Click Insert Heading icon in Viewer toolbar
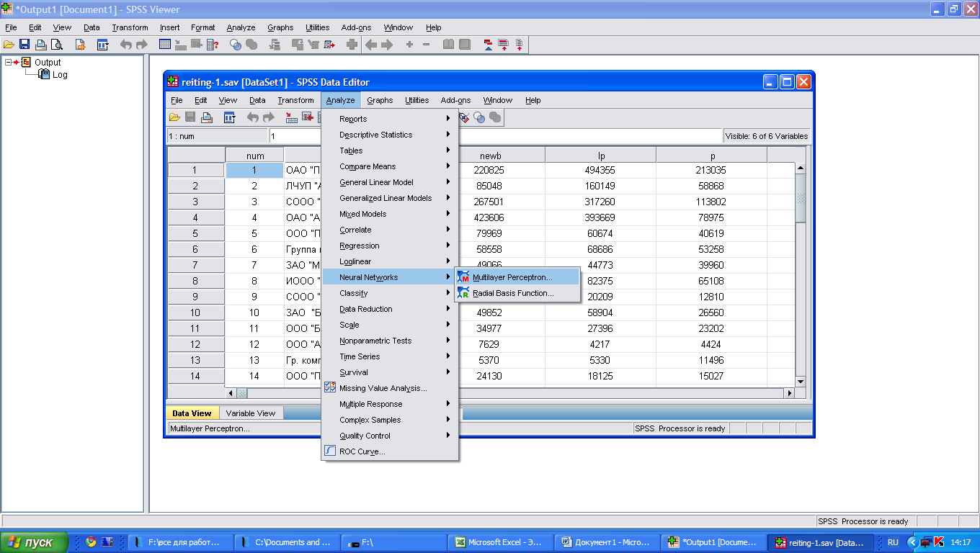 pyautogui.click(x=488, y=45)
